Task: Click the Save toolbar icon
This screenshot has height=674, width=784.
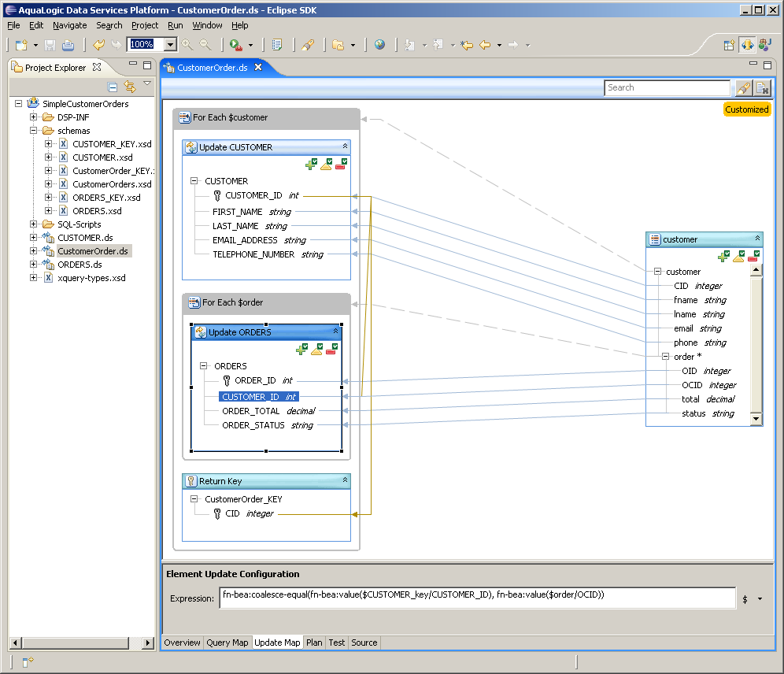Action: [x=50, y=45]
